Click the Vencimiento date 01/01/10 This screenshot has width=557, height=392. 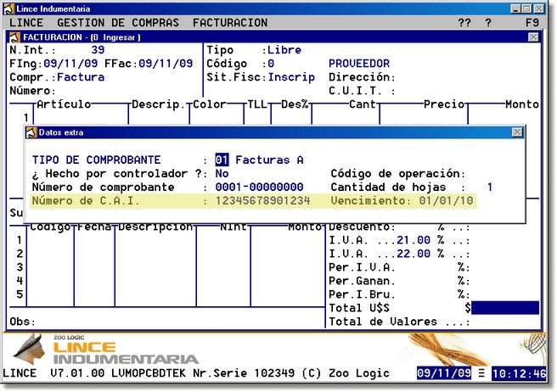[x=446, y=200]
